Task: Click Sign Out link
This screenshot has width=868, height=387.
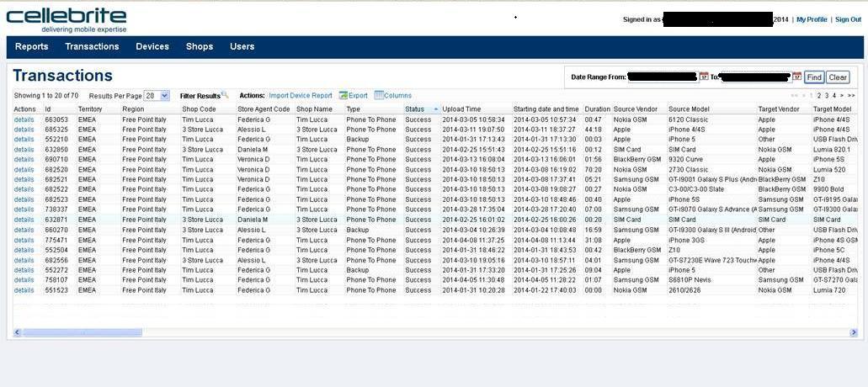Action: coord(848,19)
